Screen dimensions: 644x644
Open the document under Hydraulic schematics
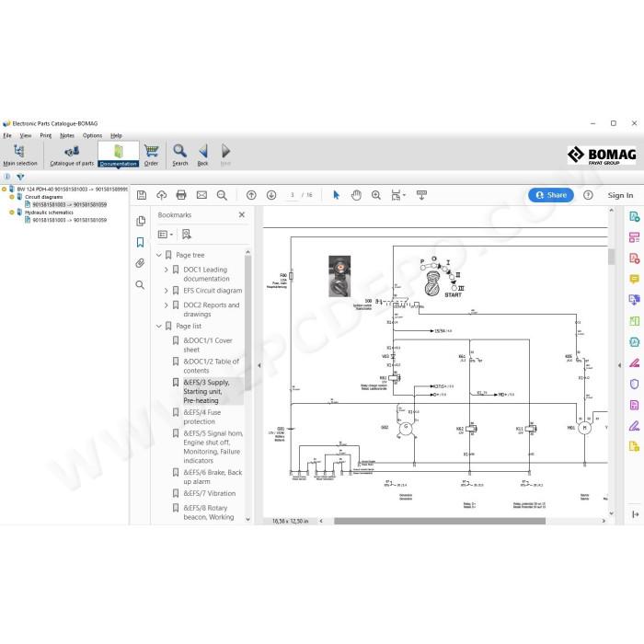(69, 220)
